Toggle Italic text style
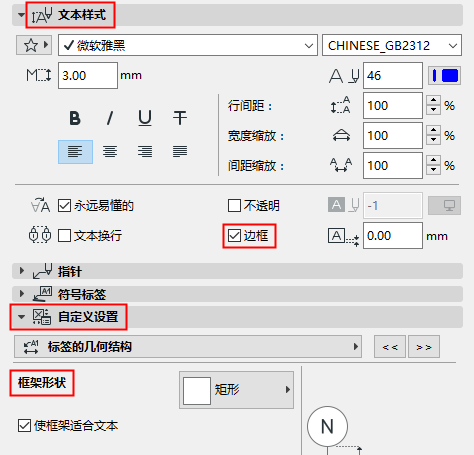The height and width of the screenshot is (455, 474). point(110,118)
